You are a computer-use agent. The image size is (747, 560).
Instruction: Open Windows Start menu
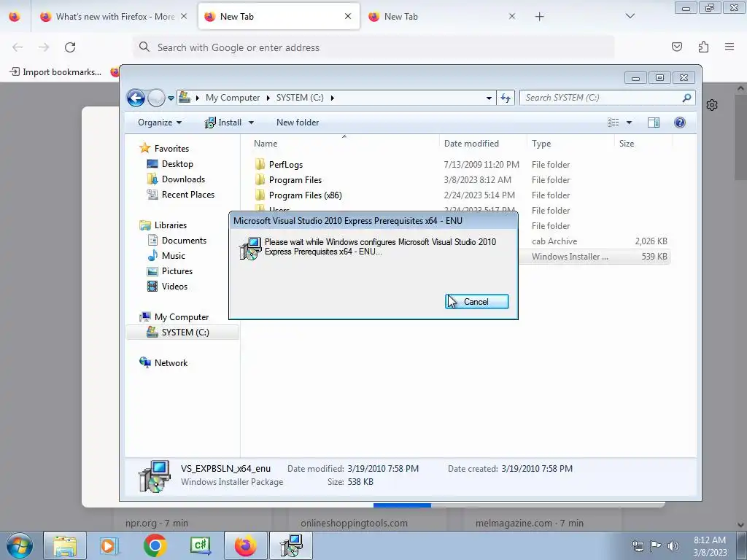20,545
